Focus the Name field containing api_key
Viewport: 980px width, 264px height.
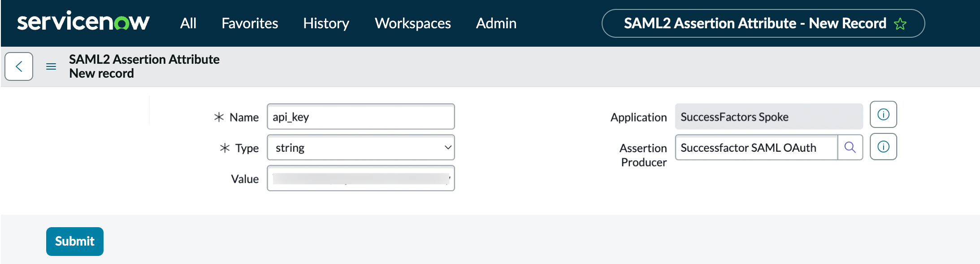click(361, 117)
